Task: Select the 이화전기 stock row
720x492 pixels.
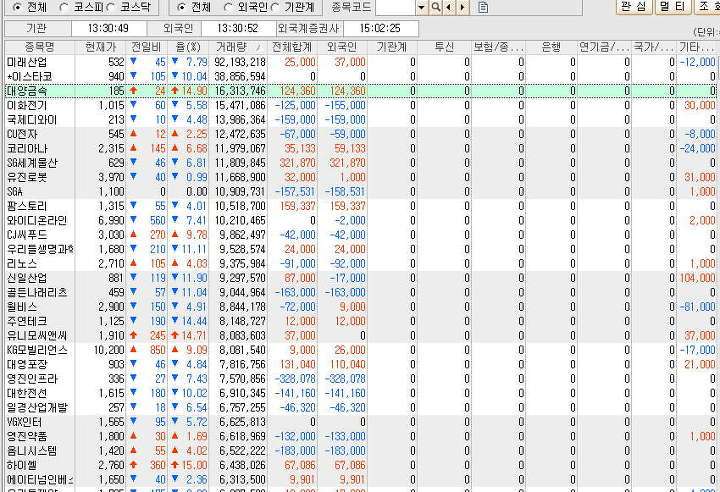Action: coord(360,105)
